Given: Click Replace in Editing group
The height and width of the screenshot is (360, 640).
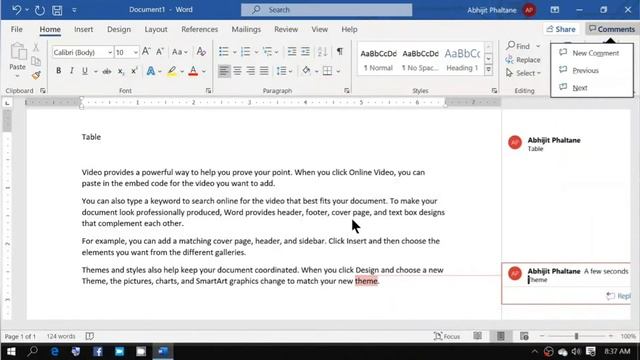Looking at the screenshot, I should 523,60.
